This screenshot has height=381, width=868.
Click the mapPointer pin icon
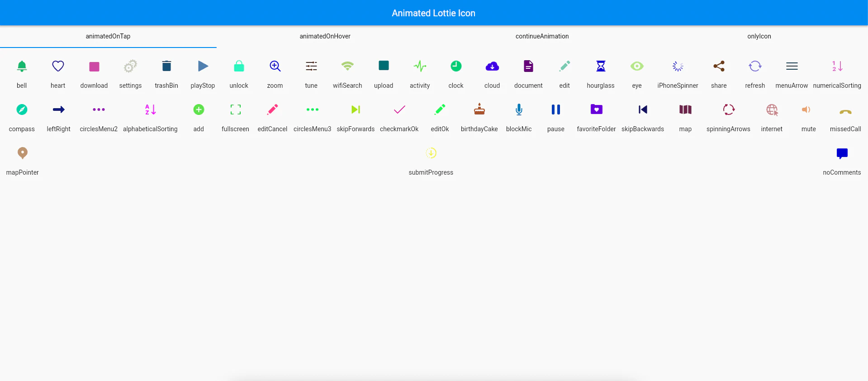(22, 153)
